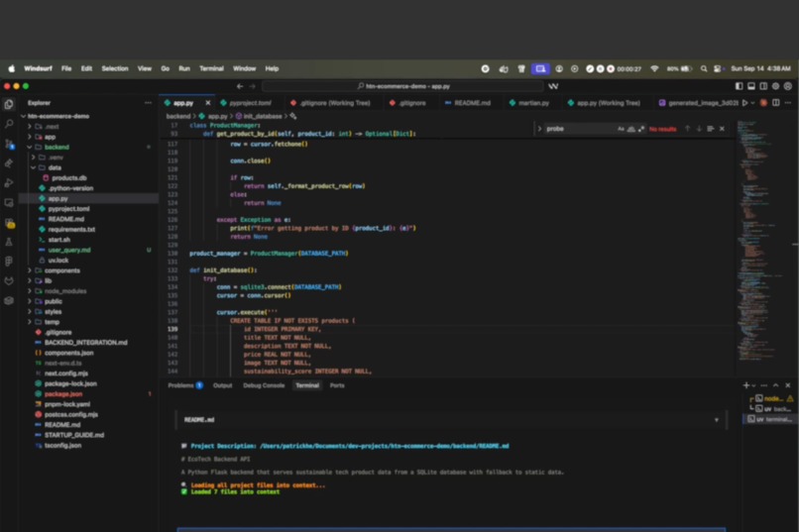Screen dimensions: 799x532
Task: Go to previous match in find widget
Action: coord(687,129)
